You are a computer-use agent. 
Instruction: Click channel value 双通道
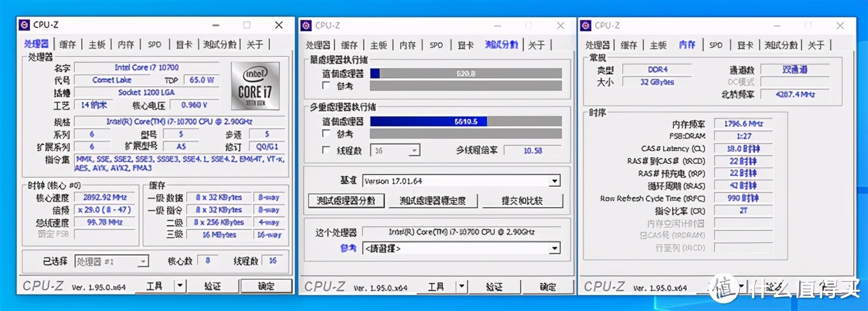tap(795, 69)
